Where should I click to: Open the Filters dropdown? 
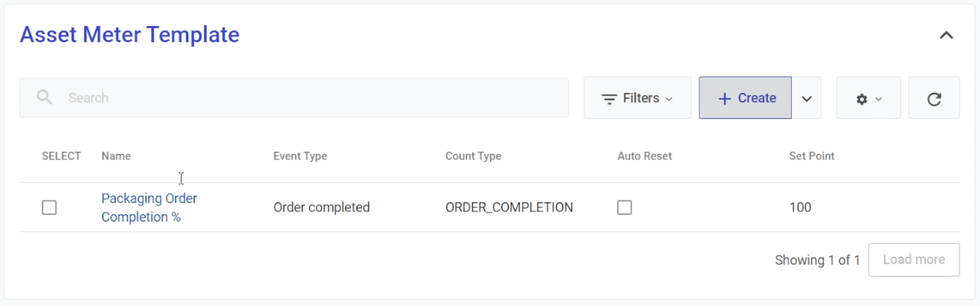(x=637, y=98)
